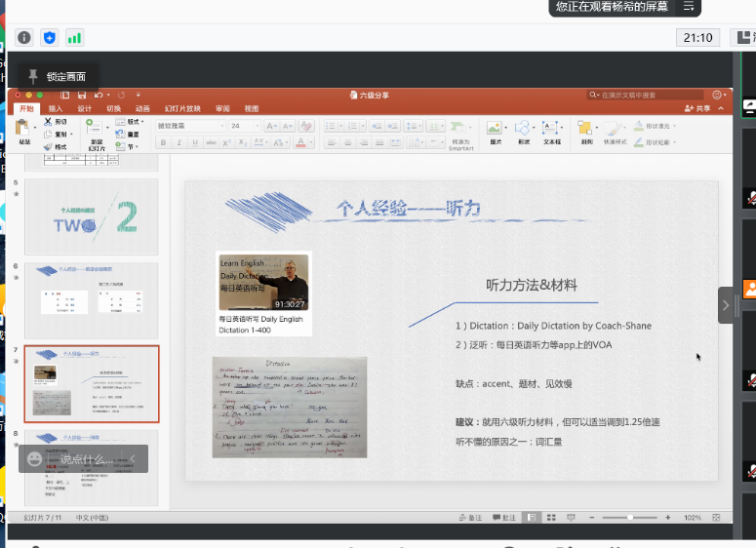Viewport: 756px width, 548px height.
Task: Click the Share (共享) button
Action: (697, 108)
